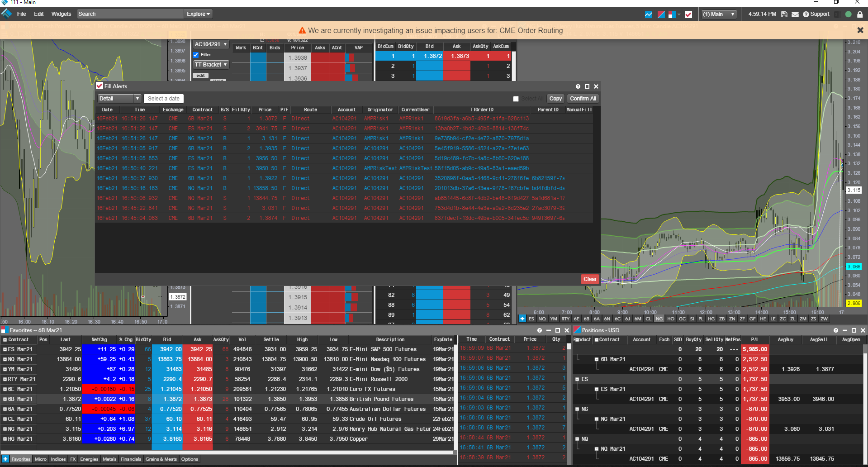Image resolution: width=868 pixels, height=467 pixels.
Task: Collapse the NQ product group in Positions
Action: coord(577,439)
